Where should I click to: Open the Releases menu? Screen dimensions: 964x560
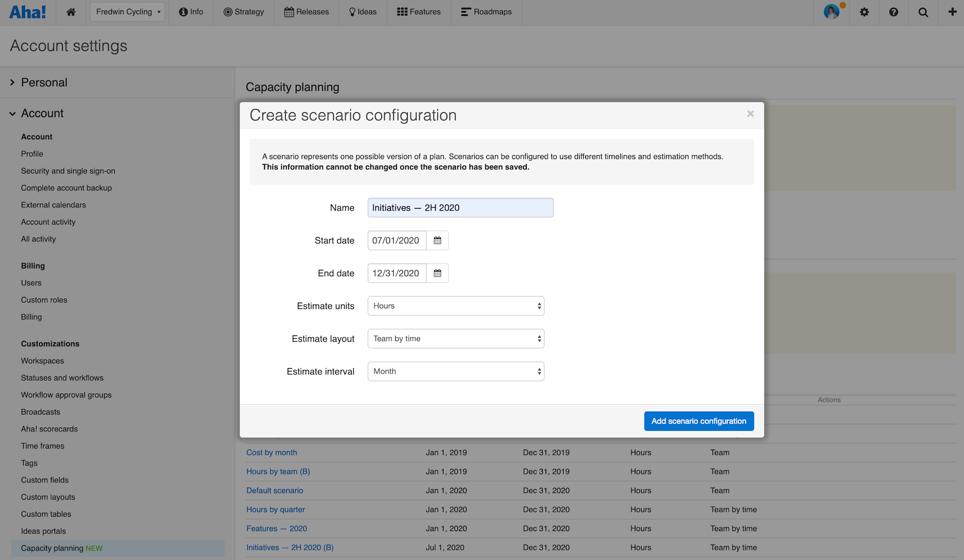[307, 12]
